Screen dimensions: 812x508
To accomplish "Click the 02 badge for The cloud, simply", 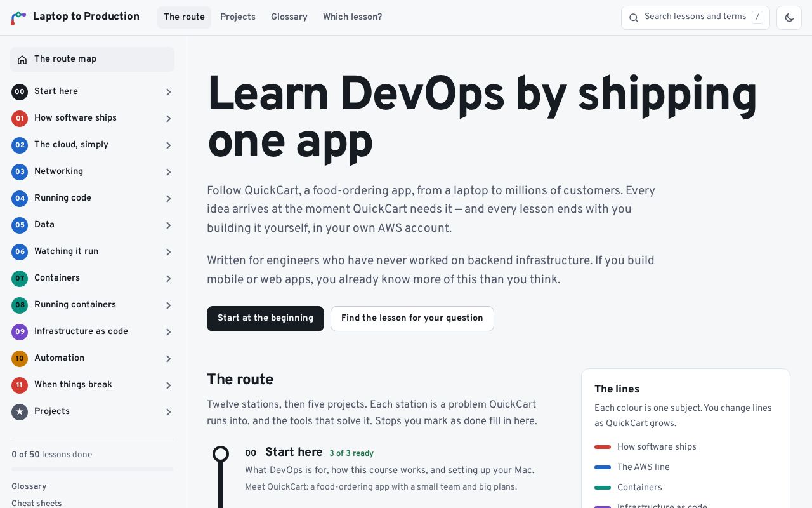I will tap(20, 145).
